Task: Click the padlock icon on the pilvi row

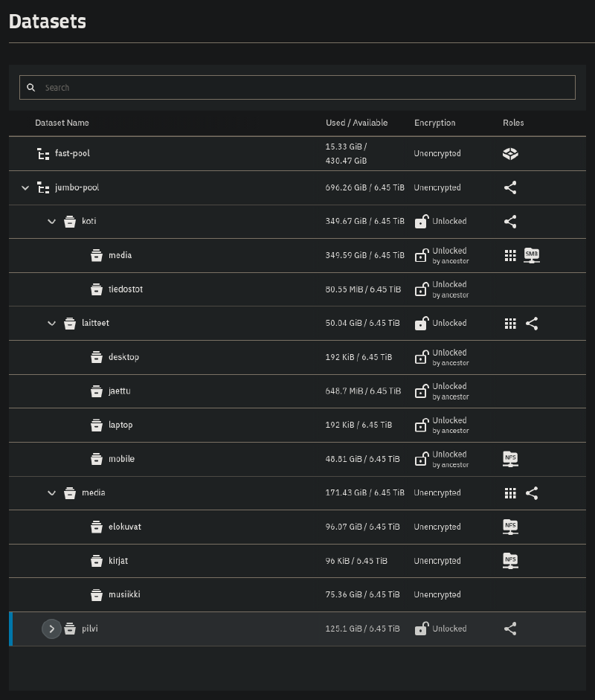Action: click(421, 629)
